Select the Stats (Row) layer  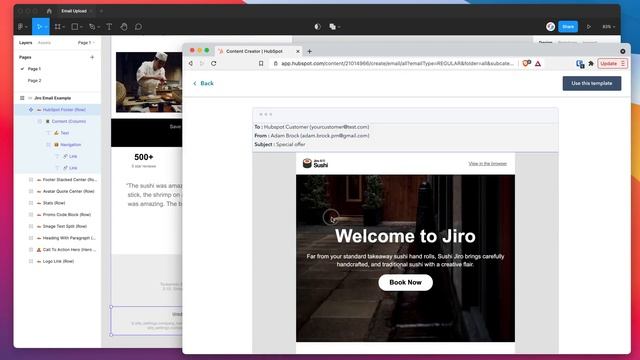53,203
